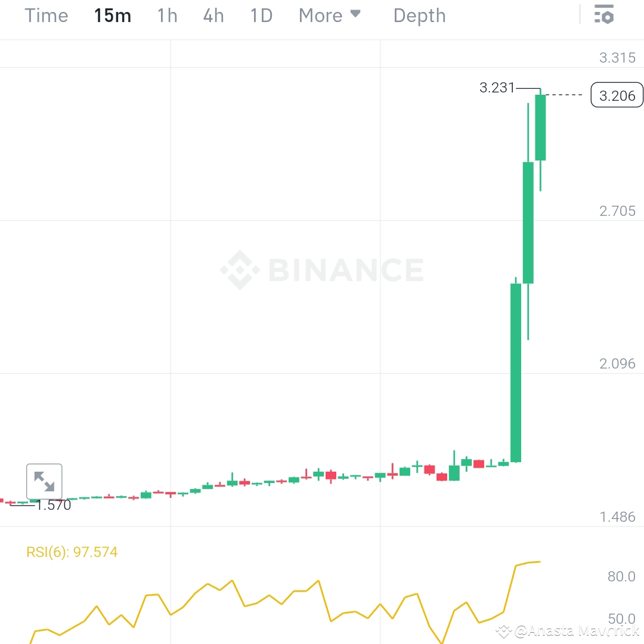The height and width of the screenshot is (644, 644).
Task: Click the RSI(6): 97.574 indicator label
Action: pos(73,552)
